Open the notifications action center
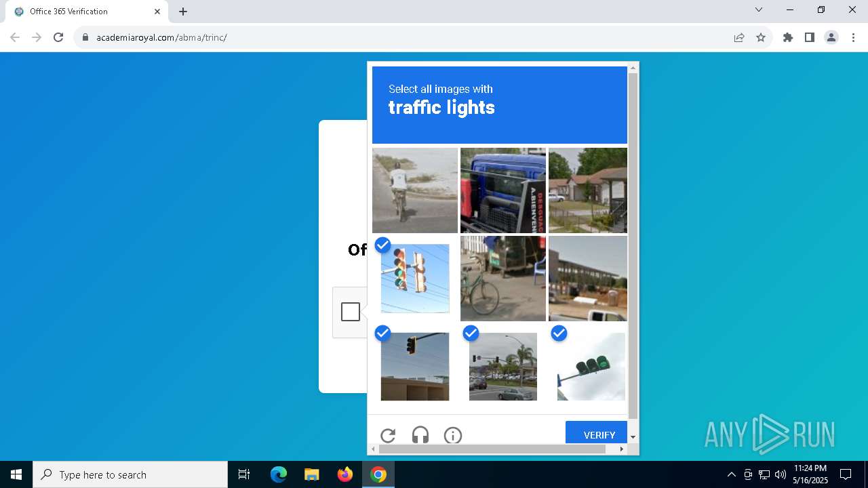The image size is (868, 488). coord(846,474)
